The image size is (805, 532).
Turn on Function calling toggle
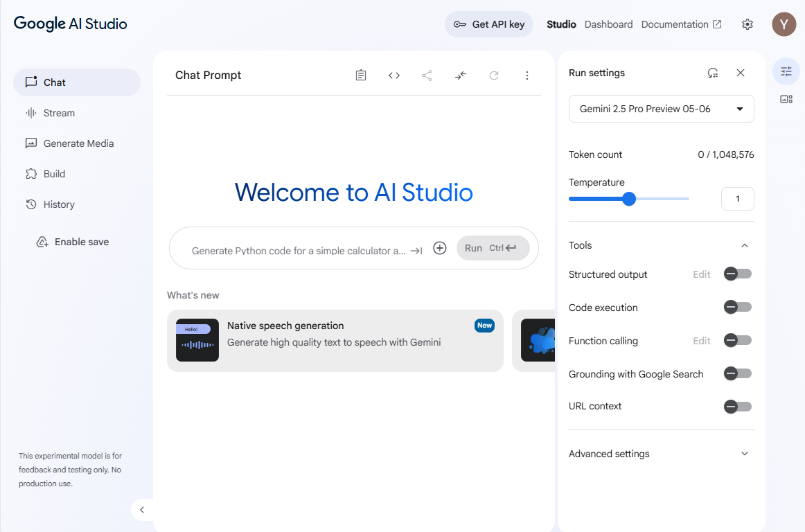[738, 340]
